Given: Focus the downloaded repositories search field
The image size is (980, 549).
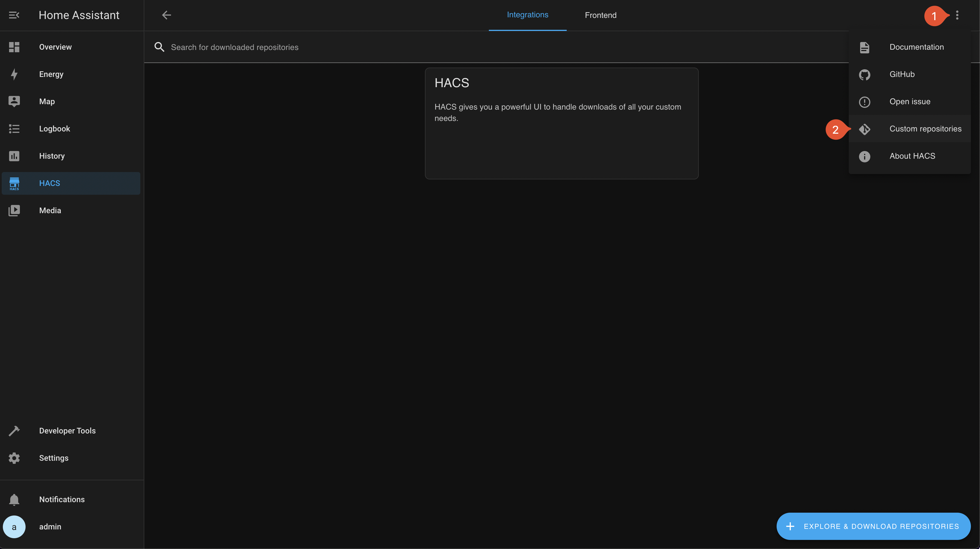Looking at the screenshot, I should pyautogui.click(x=456, y=47).
